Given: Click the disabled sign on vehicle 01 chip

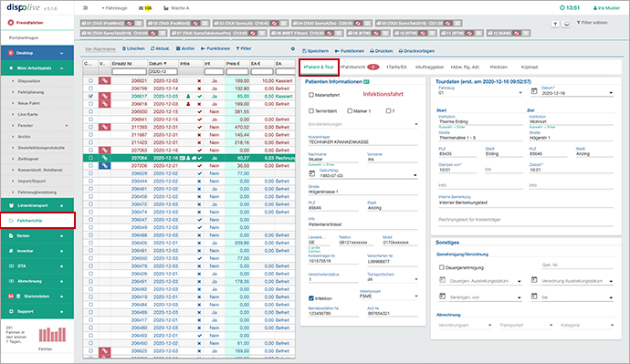Looking at the screenshot, I should click(129, 24).
